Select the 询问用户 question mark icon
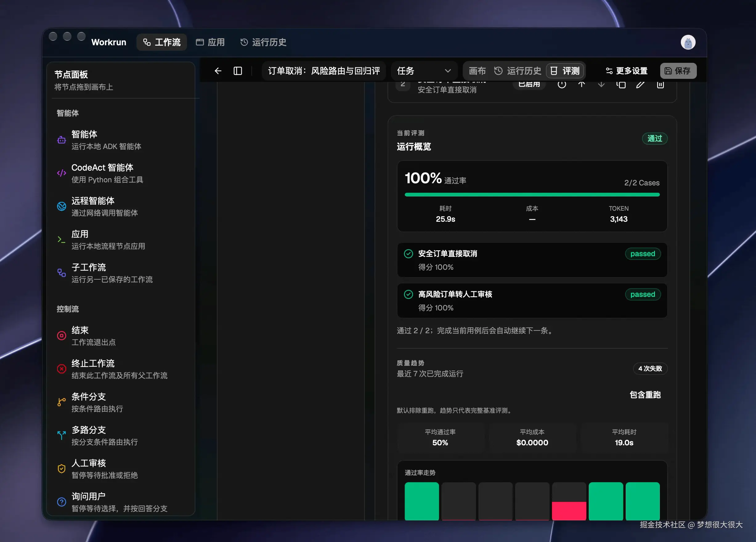 click(62, 502)
